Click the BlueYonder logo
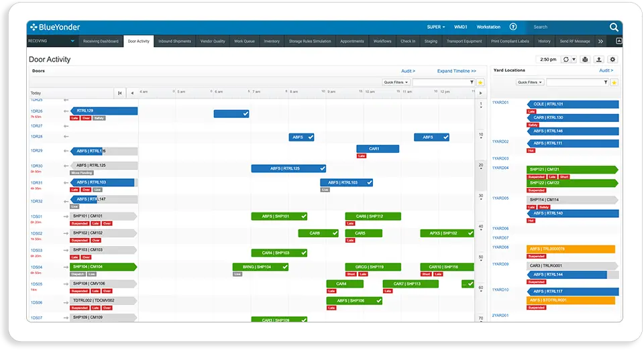 point(55,27)
